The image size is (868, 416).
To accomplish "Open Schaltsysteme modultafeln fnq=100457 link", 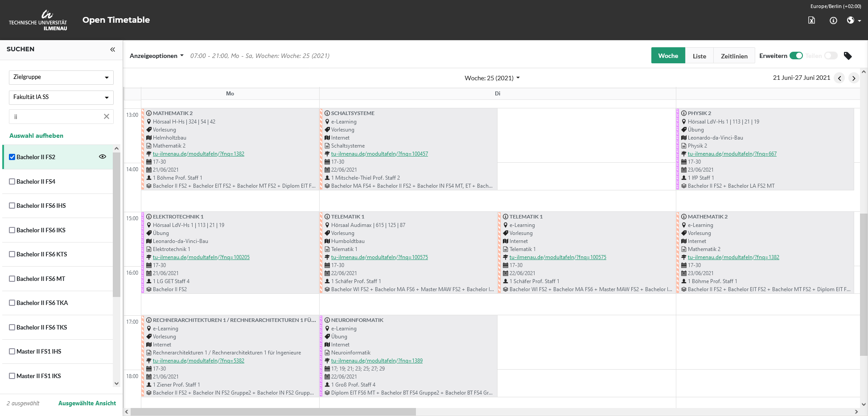I will (x=379, y=154).
